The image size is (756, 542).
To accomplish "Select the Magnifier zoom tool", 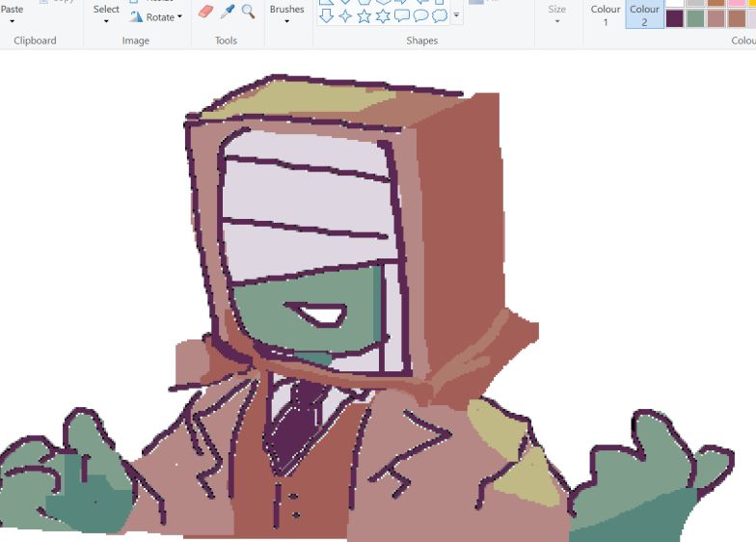I will 248,12.
